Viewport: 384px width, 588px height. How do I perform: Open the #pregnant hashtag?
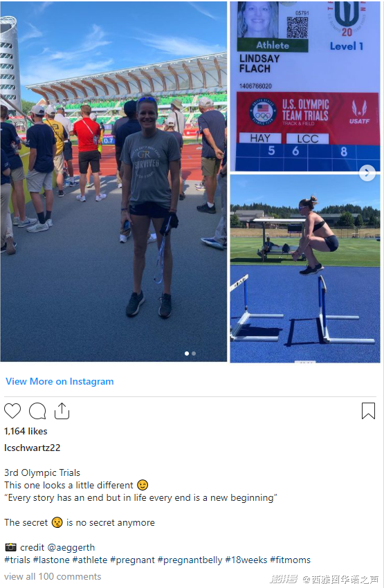coord(132,560)
